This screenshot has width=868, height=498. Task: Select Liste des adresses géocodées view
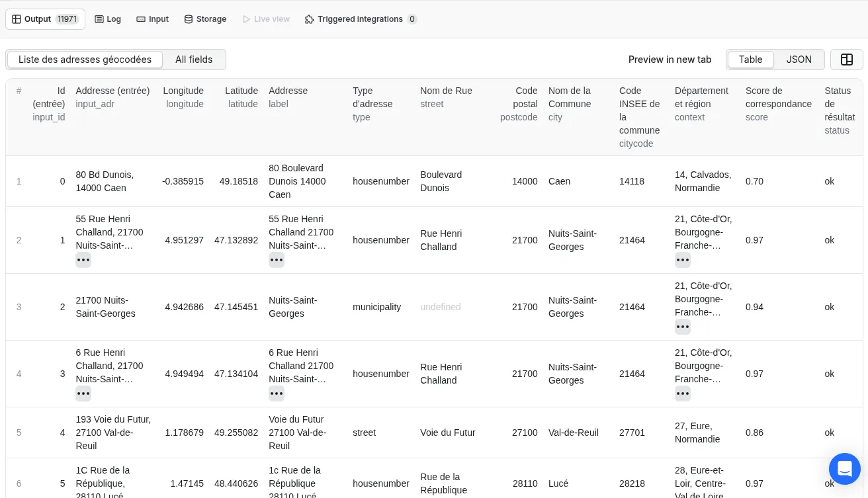(x=85, y=60)
